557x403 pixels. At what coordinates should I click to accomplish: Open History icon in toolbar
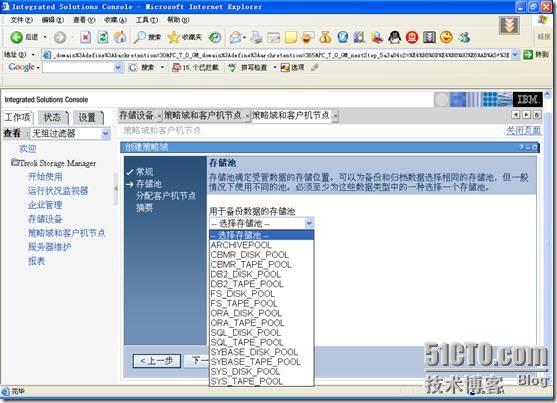tap(215, 37)
